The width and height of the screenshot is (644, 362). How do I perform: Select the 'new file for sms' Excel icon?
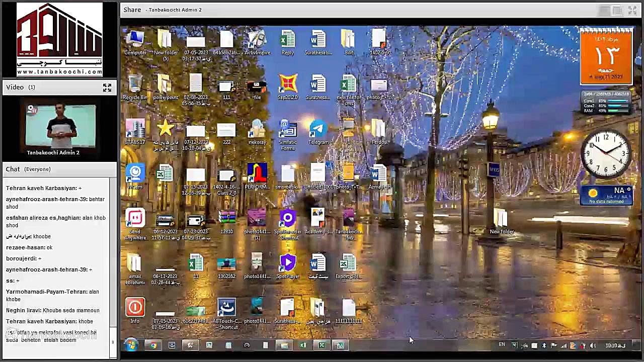(x=349, y=90)
